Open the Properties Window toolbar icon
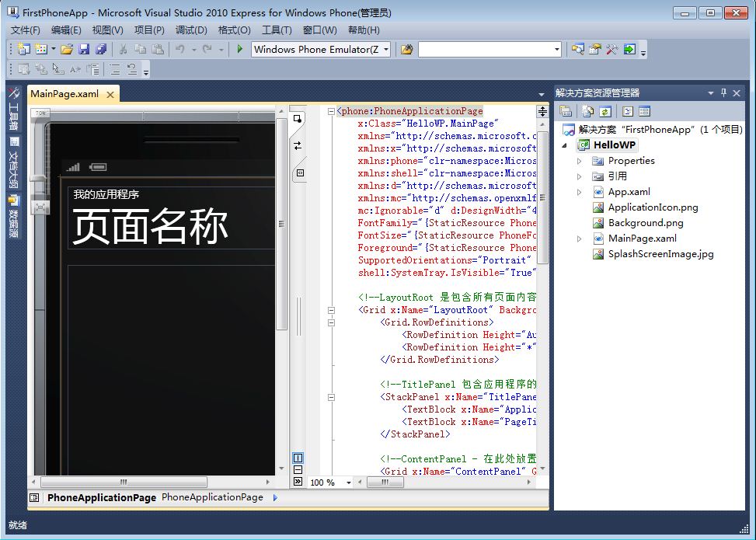 pos(595,49)
